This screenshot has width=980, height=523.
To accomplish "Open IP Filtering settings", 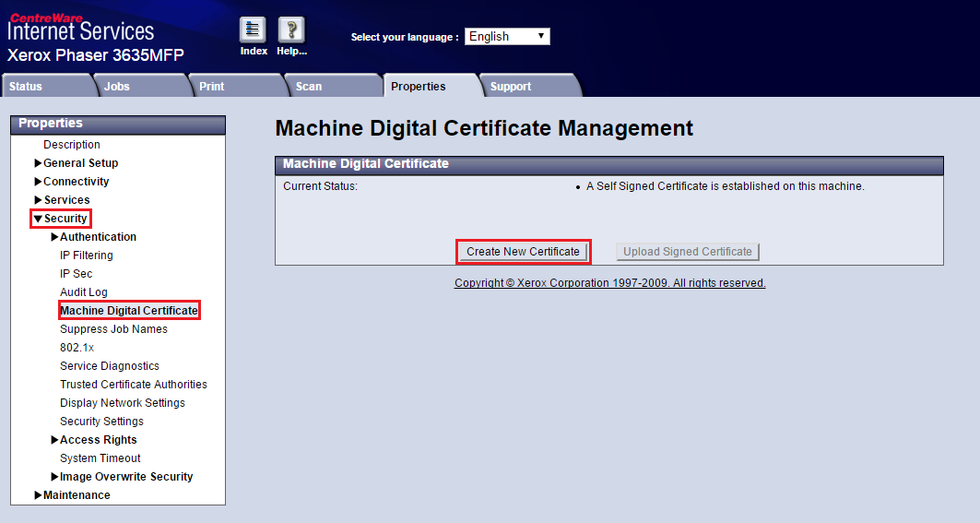I will 87,256.
